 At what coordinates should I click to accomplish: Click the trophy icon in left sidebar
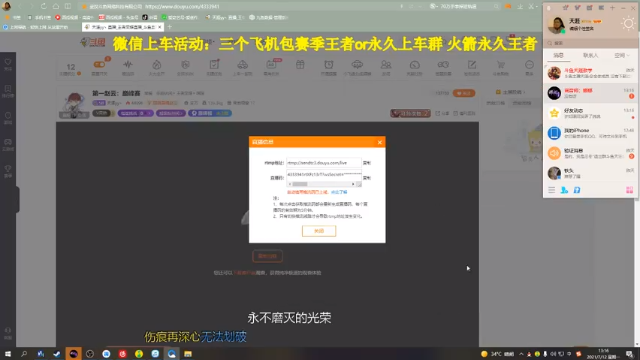pyautogui.click(x=8, y=169)
